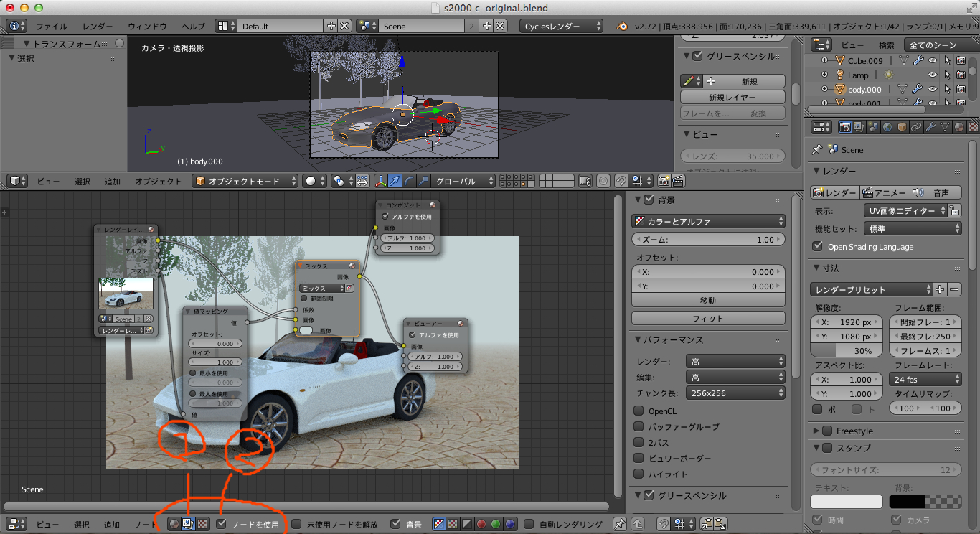Enable the OpenCL checkbox

coord(639,411)
